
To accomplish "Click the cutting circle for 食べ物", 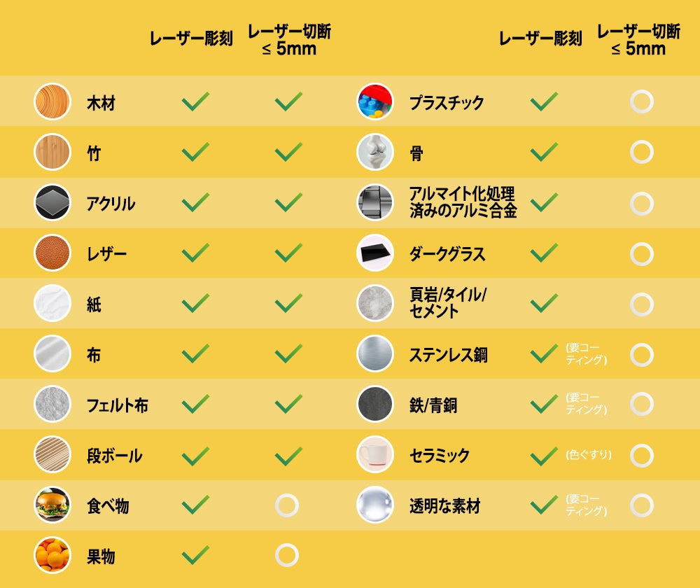I will point(287,505).
